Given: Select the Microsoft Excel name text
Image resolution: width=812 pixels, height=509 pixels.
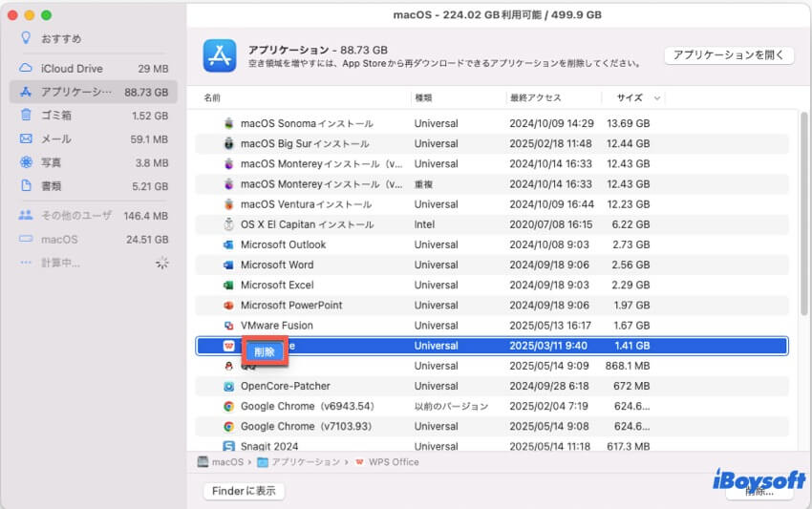Looking at the screenshot, I should click(277, 285).
